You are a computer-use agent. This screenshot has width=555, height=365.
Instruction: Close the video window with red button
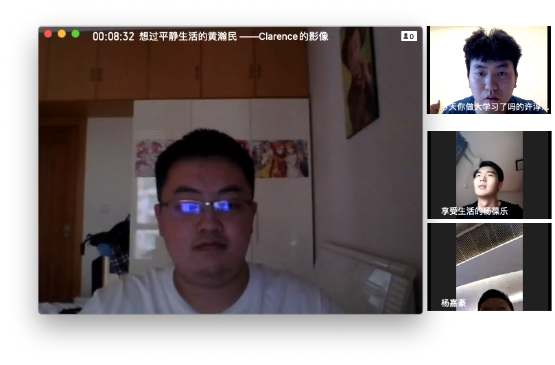point(48,34)
